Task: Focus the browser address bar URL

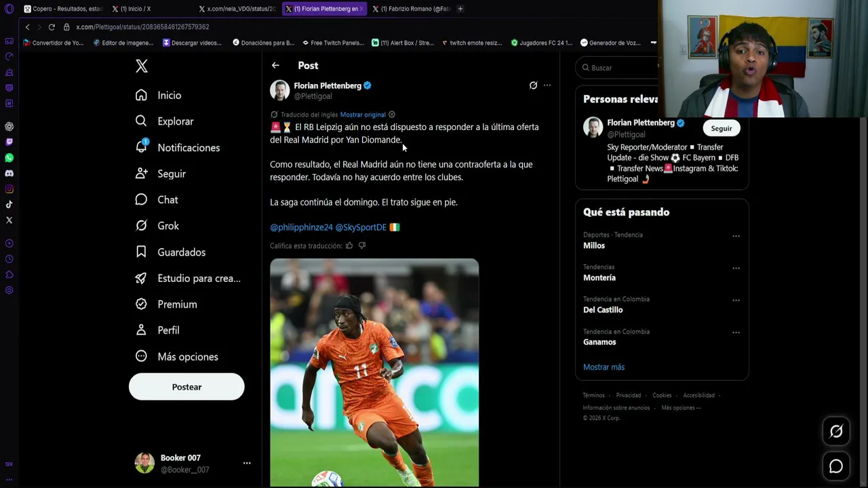Action: (142, 27)
